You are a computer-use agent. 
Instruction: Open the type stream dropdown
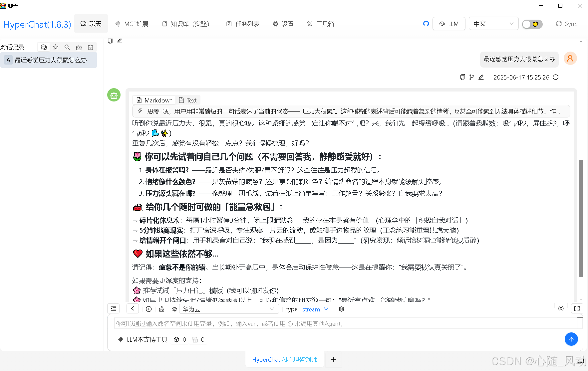tap(315, 309)
